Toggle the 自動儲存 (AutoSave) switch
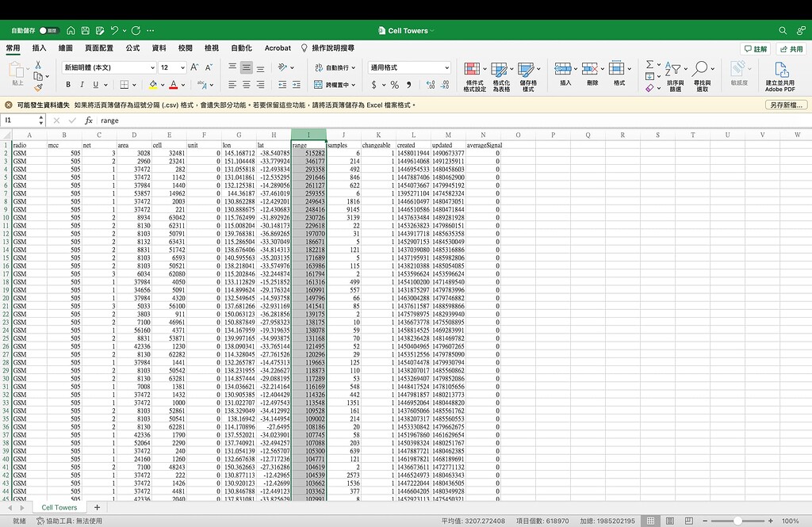 (x=48, y=31)
